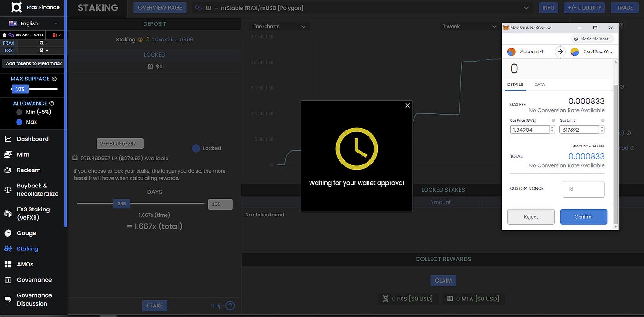
Task: Click the CLAIM rewards button
Action: point(443,281)
